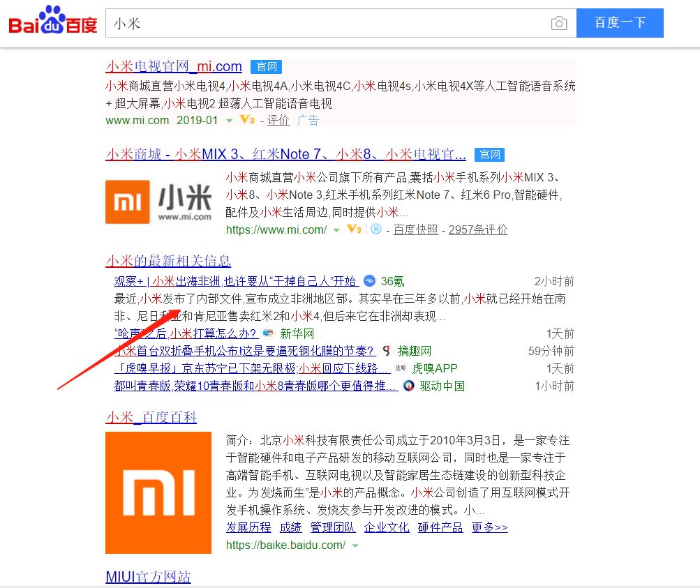The image size is (700, 588).
Task: Open 评价 link in first result
Action: [x=278, y=121]
